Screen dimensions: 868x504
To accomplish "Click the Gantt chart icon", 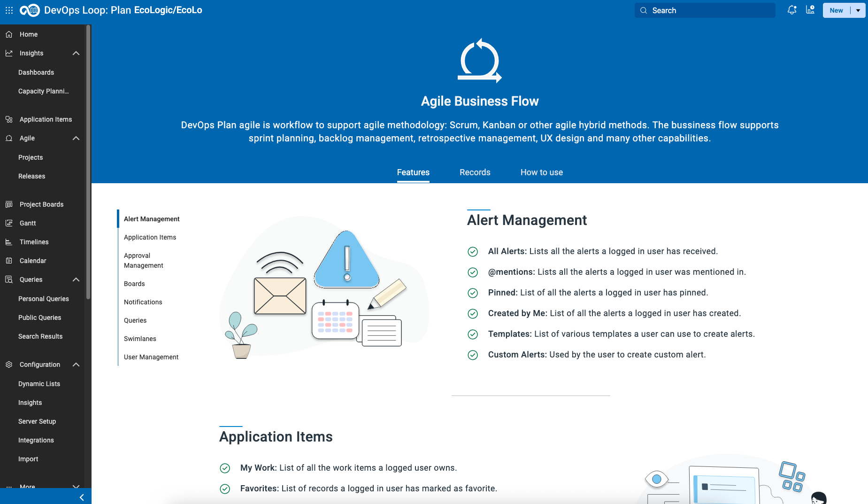I will 9,223.
